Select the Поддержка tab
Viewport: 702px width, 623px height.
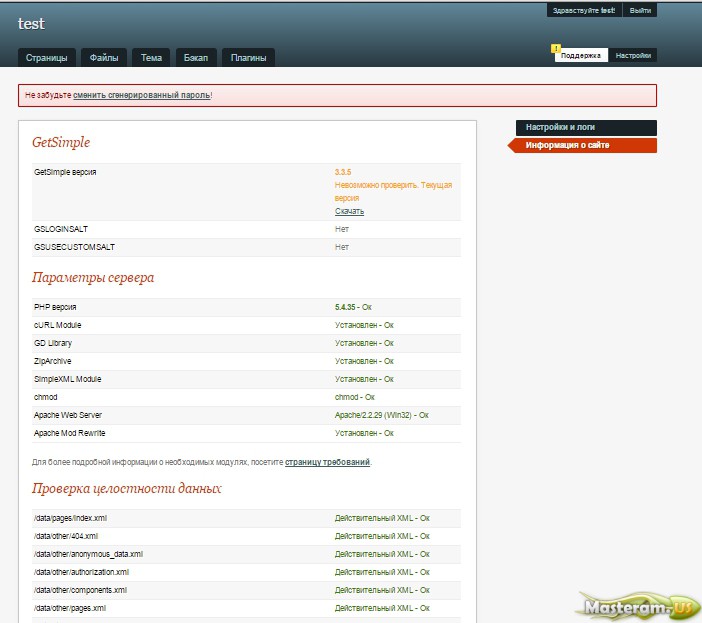581,55
